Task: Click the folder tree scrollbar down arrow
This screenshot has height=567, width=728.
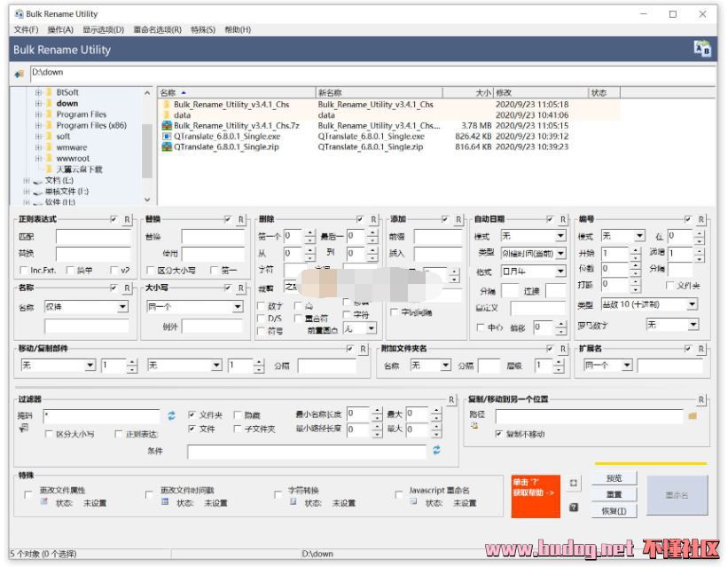Action: point(146,200)
